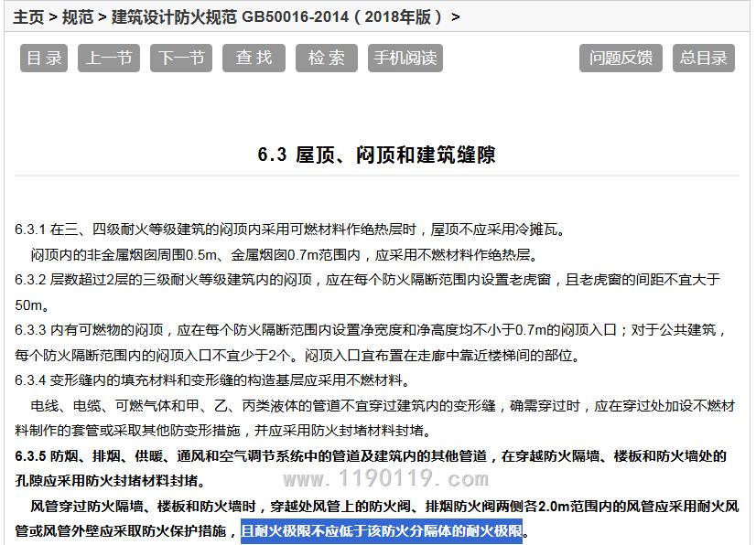Jump to next section with 下一节
Viewport: 756px width, 545px height.
coord(180,58)
